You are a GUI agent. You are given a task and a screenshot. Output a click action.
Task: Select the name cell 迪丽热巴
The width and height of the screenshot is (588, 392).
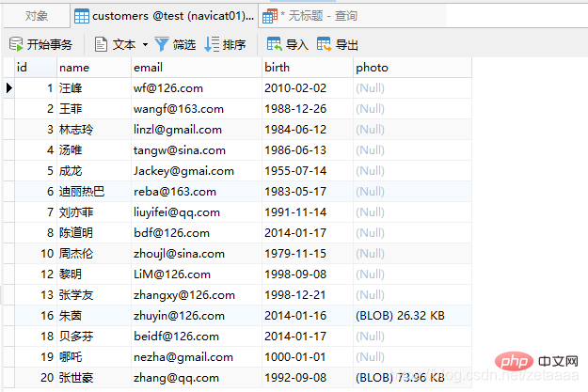(94, 192)
